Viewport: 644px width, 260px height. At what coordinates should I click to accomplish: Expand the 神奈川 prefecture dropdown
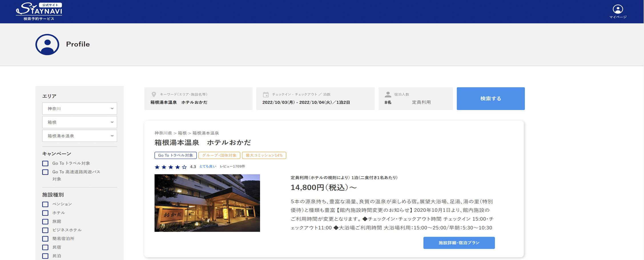(80, 109)
